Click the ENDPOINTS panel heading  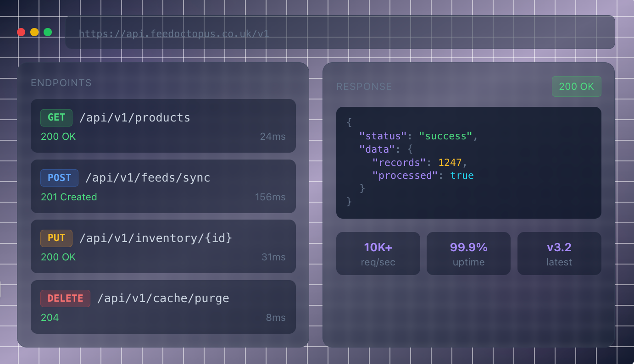pos(61,83)
